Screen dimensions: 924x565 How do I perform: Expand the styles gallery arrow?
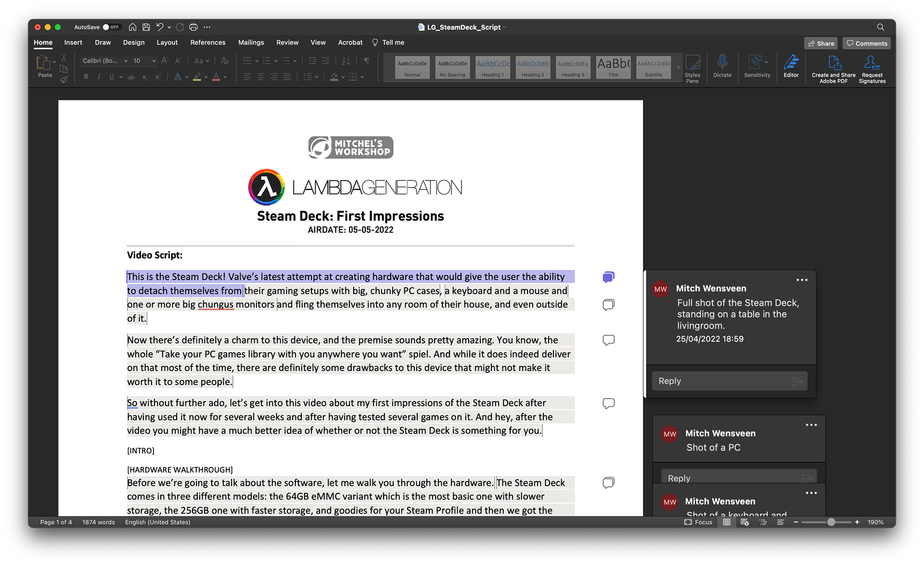tap(679, 67)
